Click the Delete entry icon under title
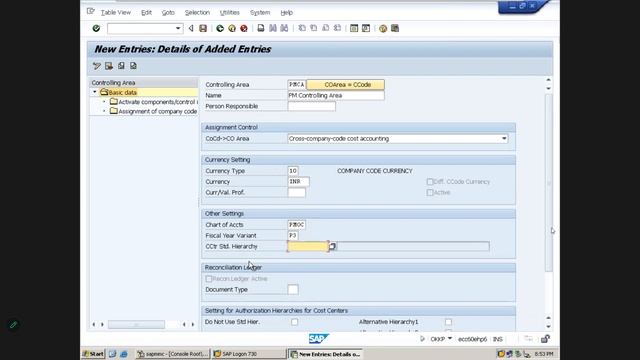 coord(109,66)
